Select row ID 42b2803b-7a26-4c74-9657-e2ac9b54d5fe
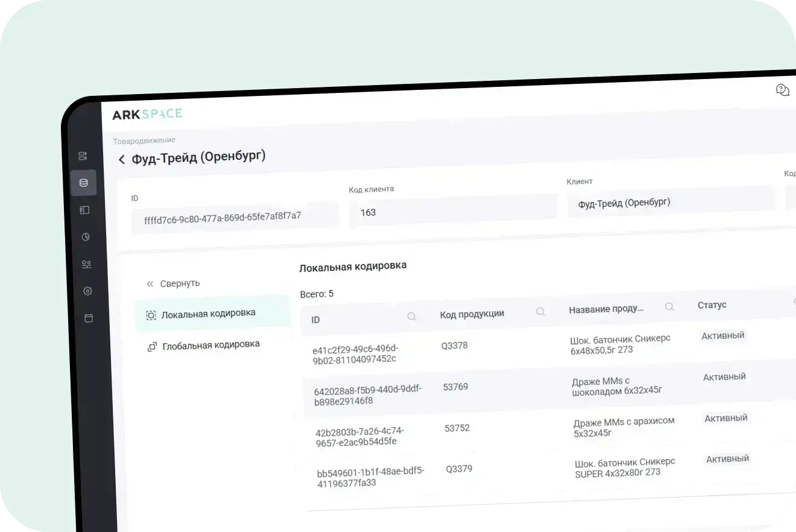796x532 pixels. [x=360, y=435]
